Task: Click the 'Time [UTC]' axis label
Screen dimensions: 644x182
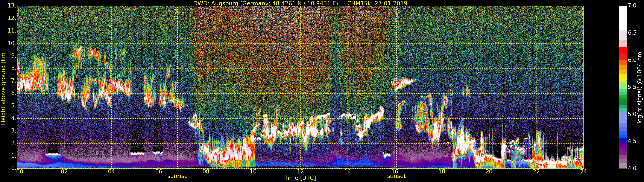Action: [300, 178]
